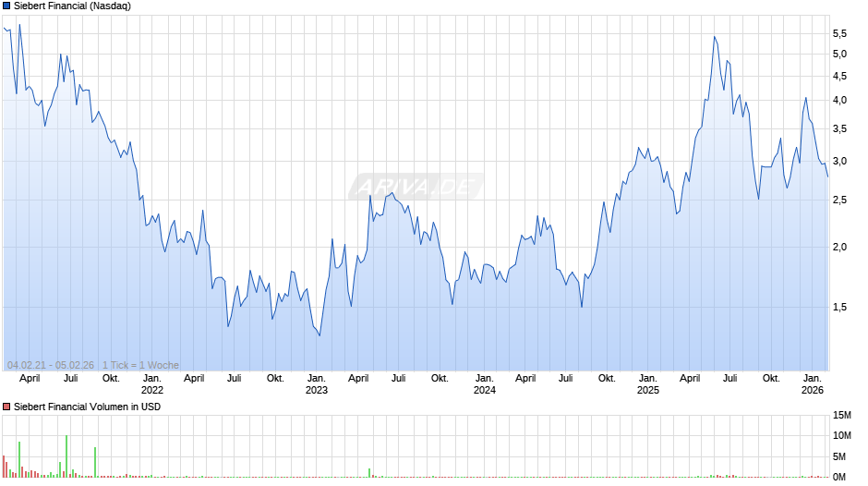
Task: Click the date range '04.02.21 - 05.02.26'
Action: (x=51, y=365)
